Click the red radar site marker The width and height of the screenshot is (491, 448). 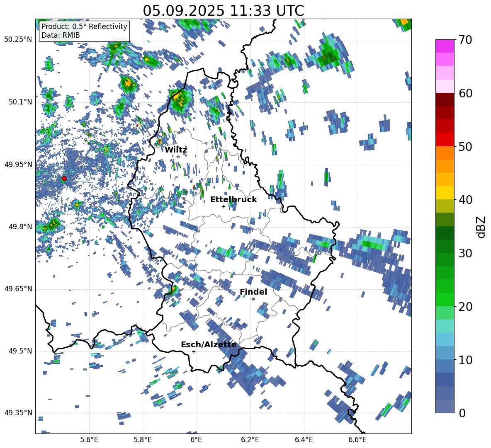(64, 179)
